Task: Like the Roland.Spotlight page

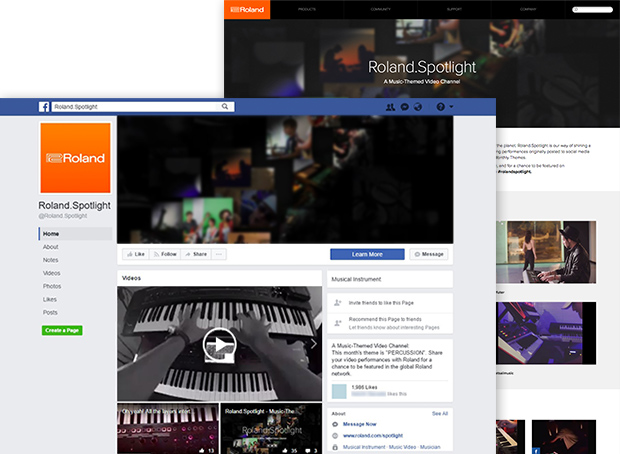Action: point(136,254)
